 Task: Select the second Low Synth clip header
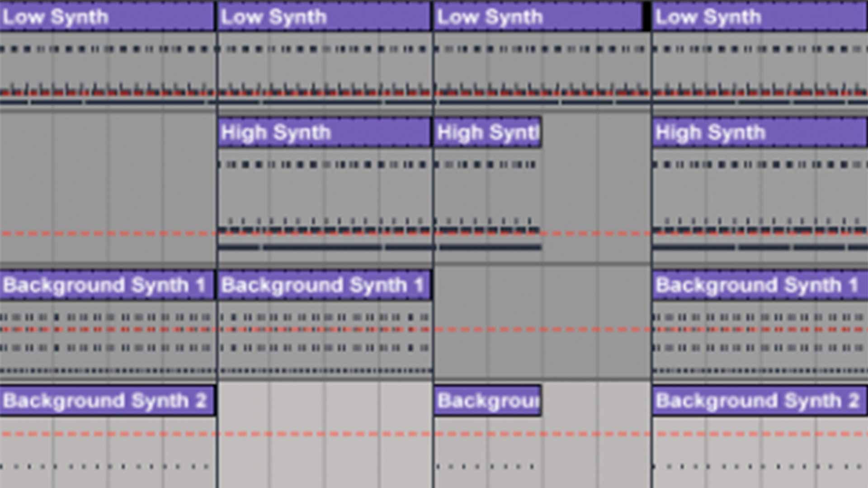[x=324, y=17]
